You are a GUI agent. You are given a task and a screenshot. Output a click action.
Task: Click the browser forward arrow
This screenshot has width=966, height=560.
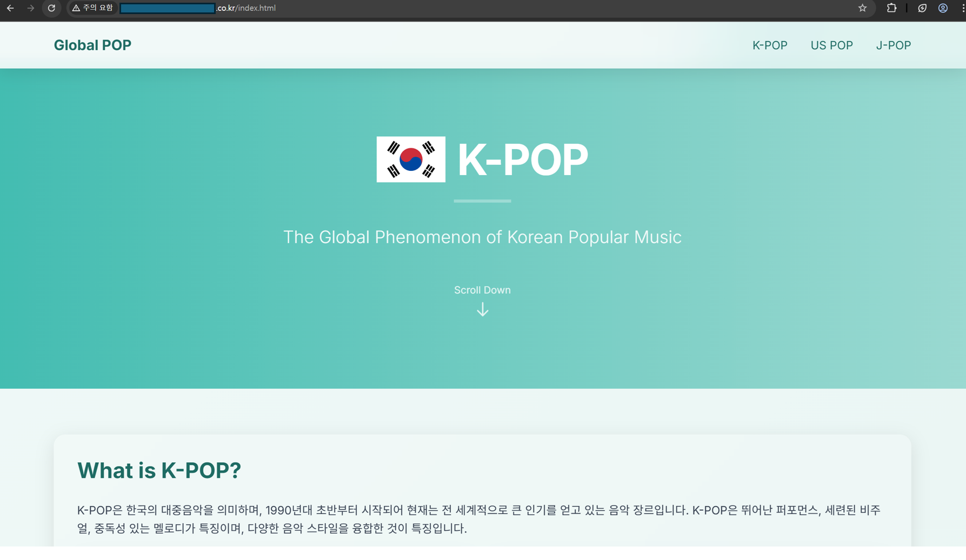point(31,8)
